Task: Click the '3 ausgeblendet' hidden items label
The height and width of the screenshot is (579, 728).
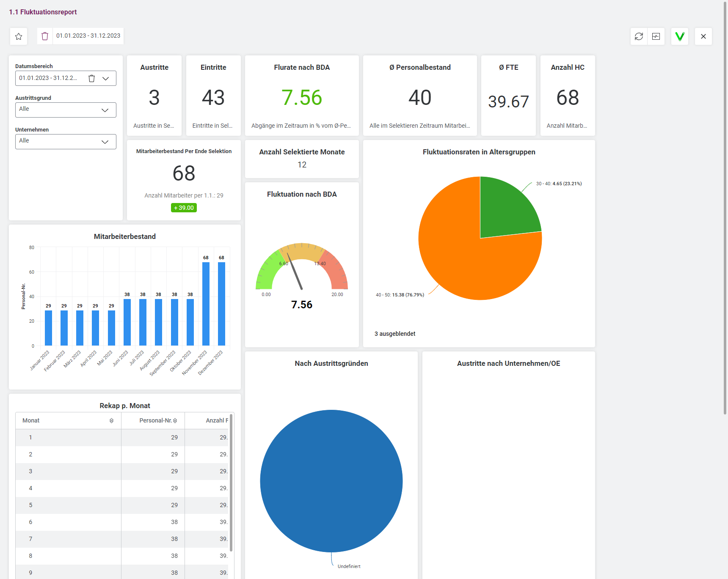Action: coord(394,334)
